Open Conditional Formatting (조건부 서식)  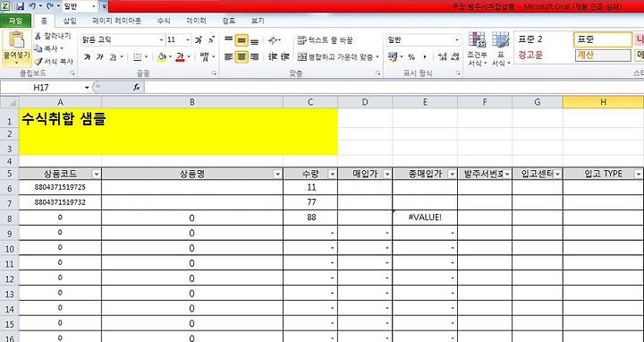pos(477,48)
